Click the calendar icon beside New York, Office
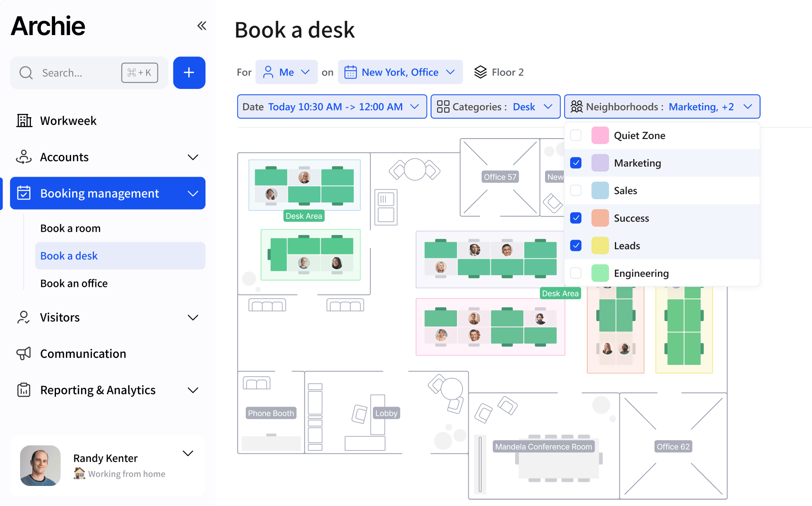This screenshot has height=506, width=812. point(350,72)
